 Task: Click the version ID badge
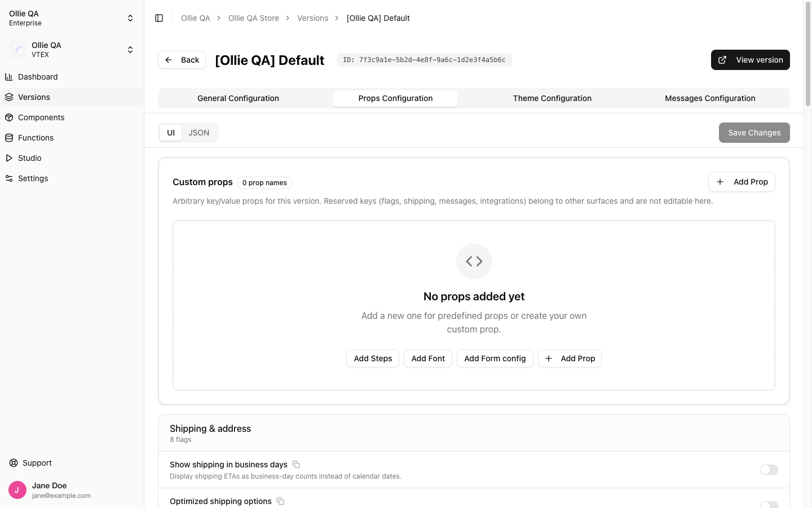point(425,60)
